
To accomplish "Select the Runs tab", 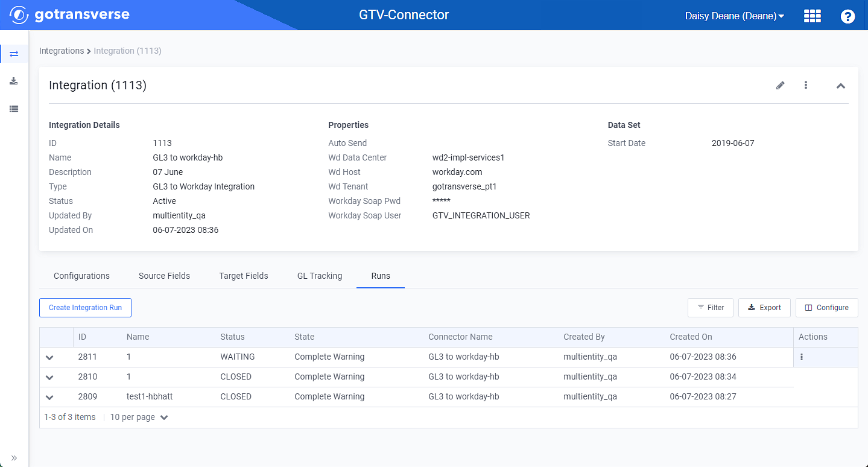I will (381, 276).
